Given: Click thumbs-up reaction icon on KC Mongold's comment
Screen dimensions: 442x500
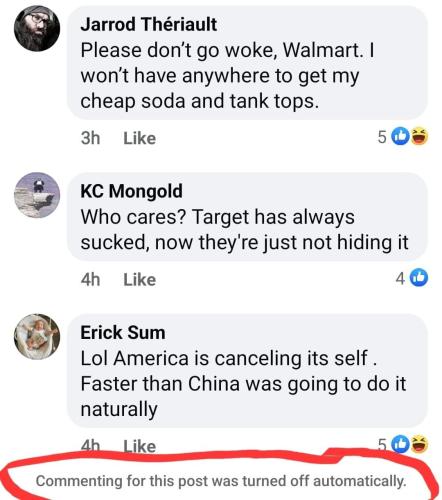Looking at the screenshot, I should pos(419,277).
